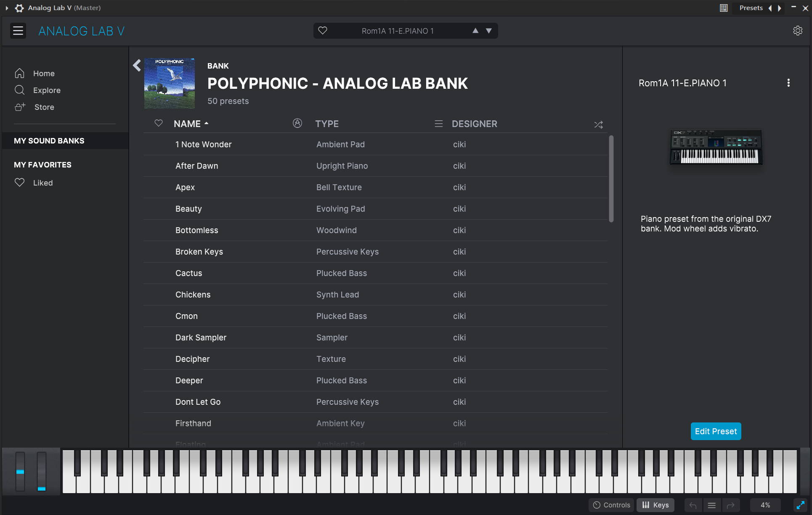Click Upright Piano type cell
This screenshot has height=515, width=812.
[x=342, y=166]
